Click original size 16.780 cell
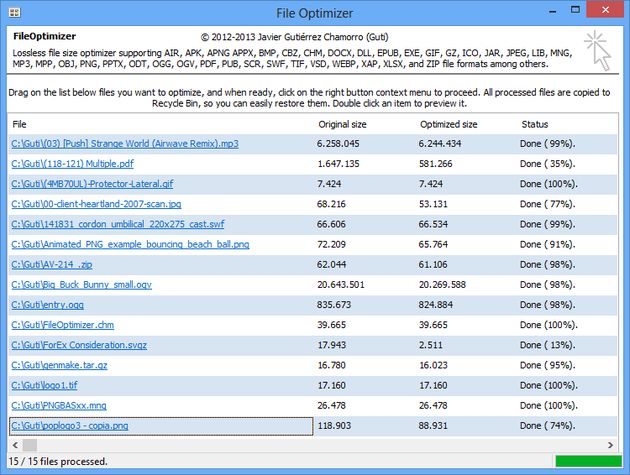 coord(331,365)
